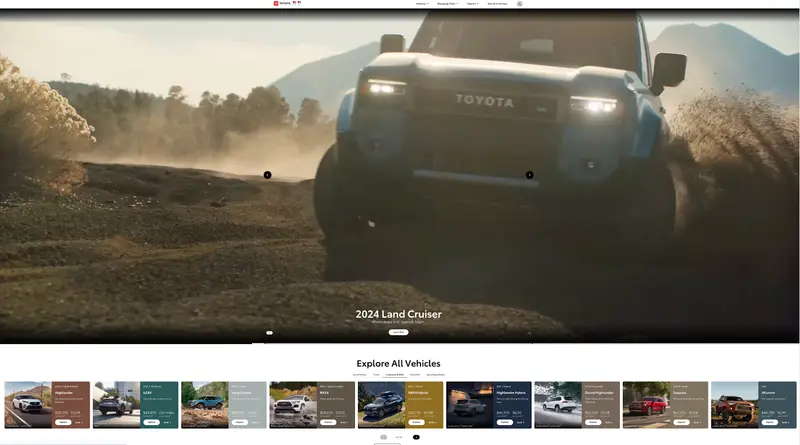Open the Build link on the bZ4X card
800x445 pixels.
pyautogui.click(x=167, y=423)
